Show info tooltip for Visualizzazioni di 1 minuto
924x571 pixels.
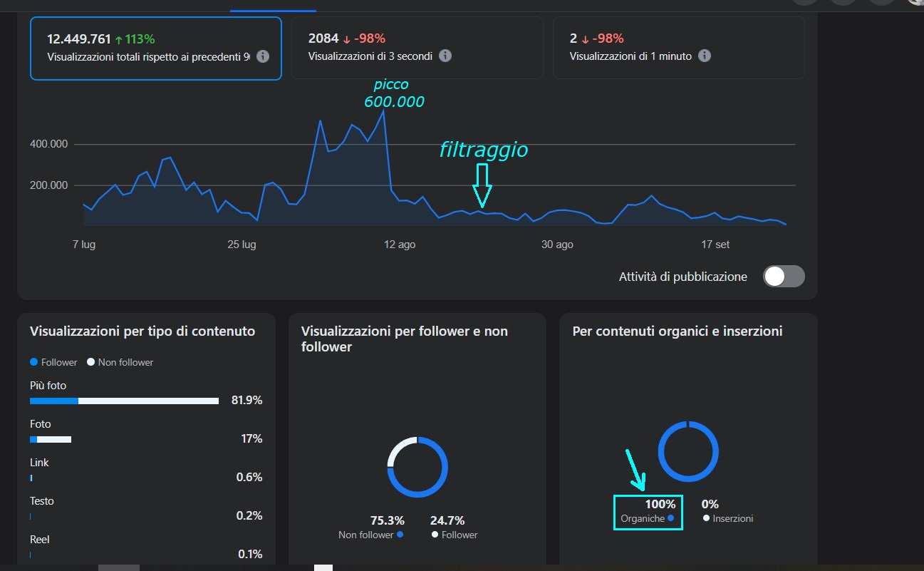point(705,56)
